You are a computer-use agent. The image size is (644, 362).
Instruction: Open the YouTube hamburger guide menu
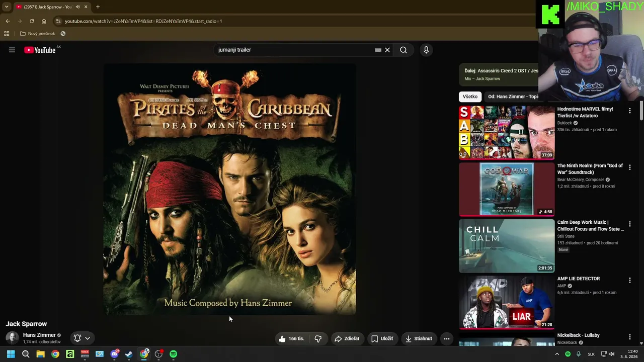click(x=12, y=50)
